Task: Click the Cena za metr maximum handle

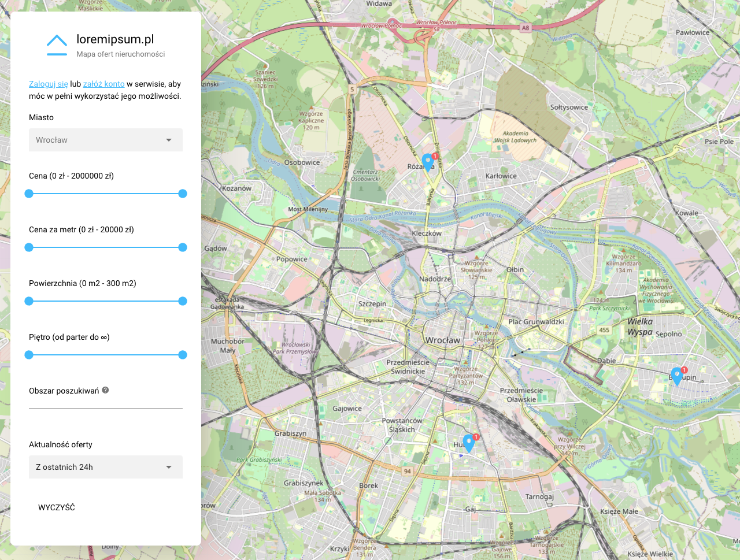Action: click(183, 247)
